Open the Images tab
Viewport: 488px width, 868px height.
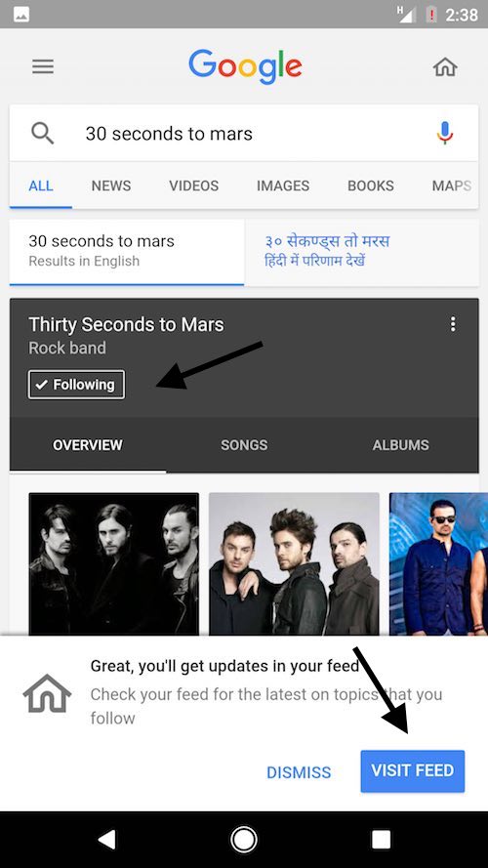(283, 186)
